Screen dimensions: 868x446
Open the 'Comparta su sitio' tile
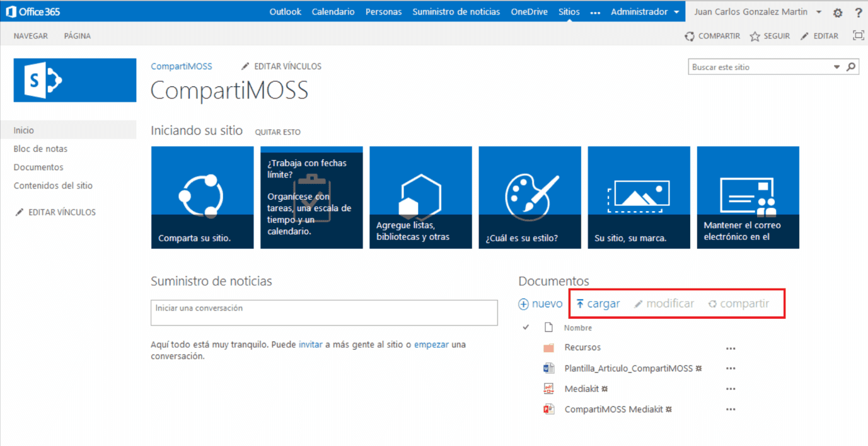202,197
